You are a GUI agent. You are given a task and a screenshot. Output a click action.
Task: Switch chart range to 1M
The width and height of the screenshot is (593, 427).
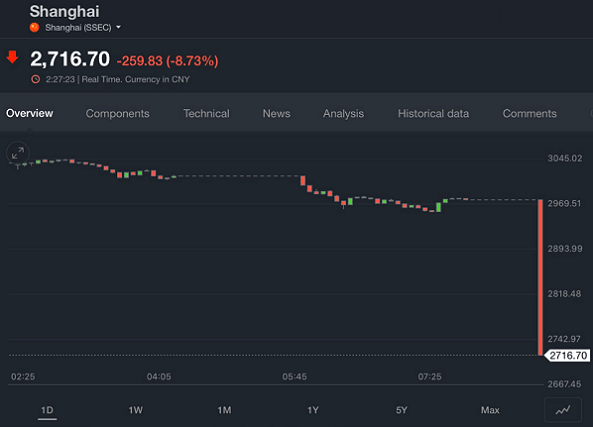pyautogui.click(x=224, y=410)
